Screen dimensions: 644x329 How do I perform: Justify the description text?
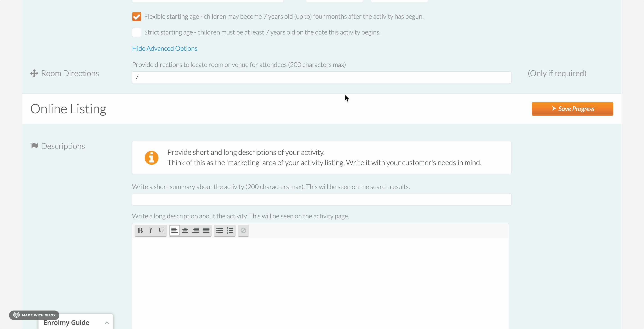tap(206, 230)
